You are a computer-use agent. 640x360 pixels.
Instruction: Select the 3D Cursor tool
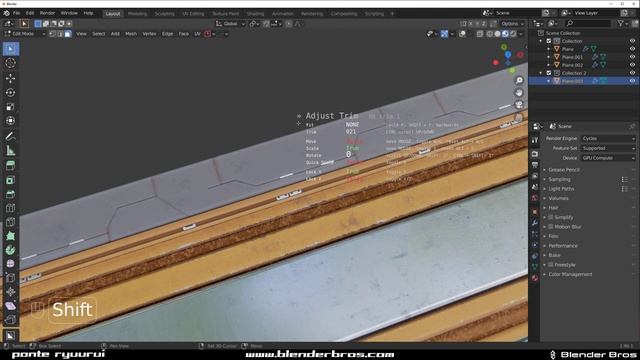(x=11, y=63)
